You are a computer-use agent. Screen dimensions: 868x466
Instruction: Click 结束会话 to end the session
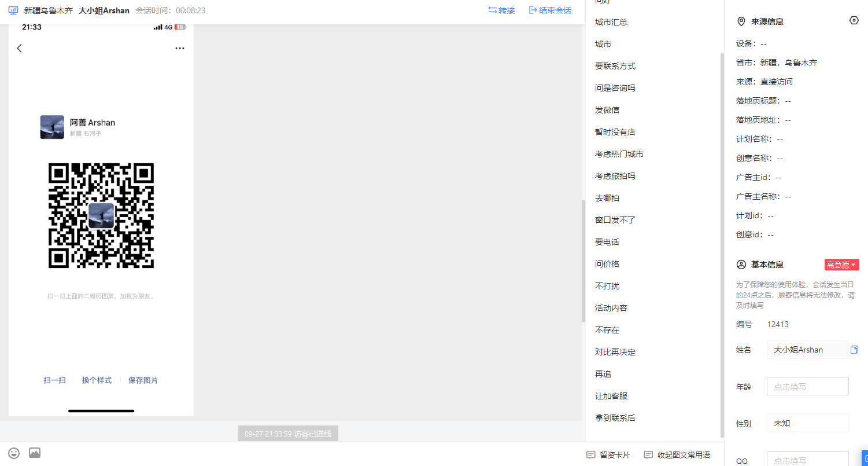pyautogui.click(x=550, y=10)
